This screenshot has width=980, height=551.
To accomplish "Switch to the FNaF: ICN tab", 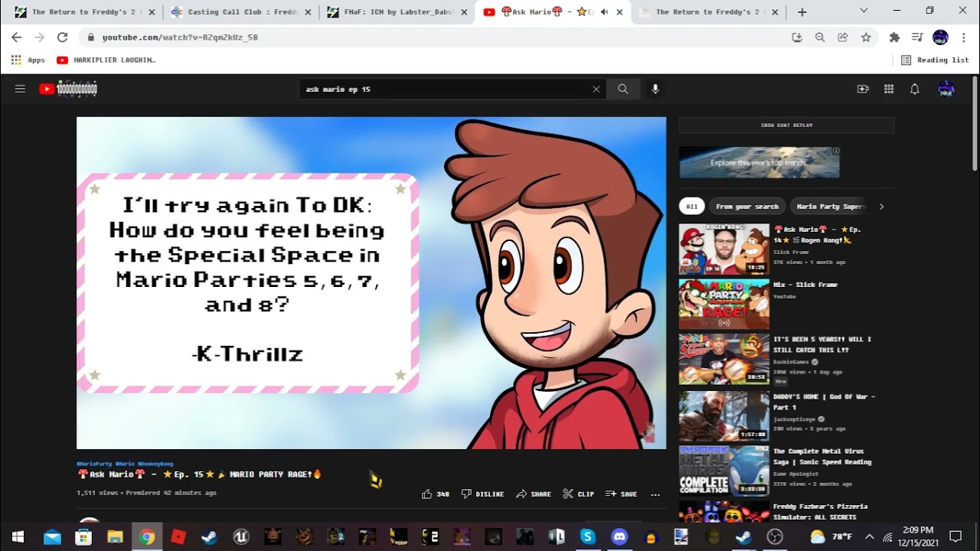I will point(397,12).
